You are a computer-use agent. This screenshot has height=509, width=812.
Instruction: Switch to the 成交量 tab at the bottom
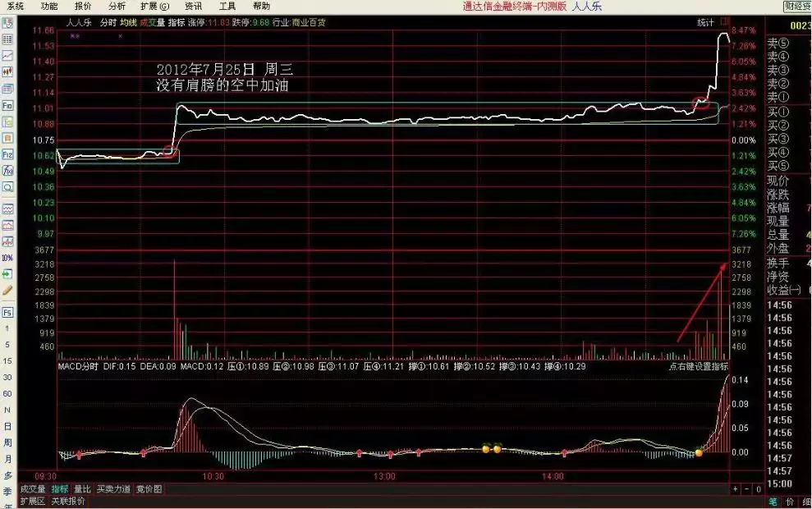(33, 488)
